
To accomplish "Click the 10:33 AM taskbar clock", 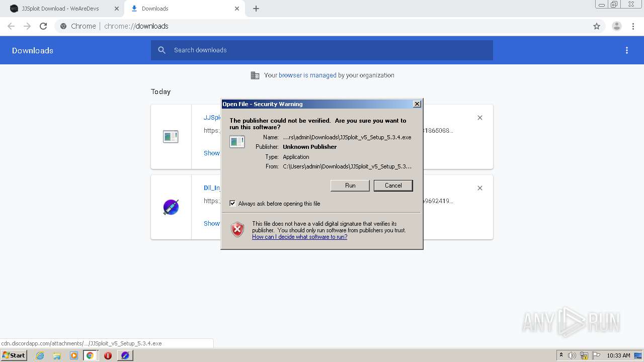I will tap(618, 355).
